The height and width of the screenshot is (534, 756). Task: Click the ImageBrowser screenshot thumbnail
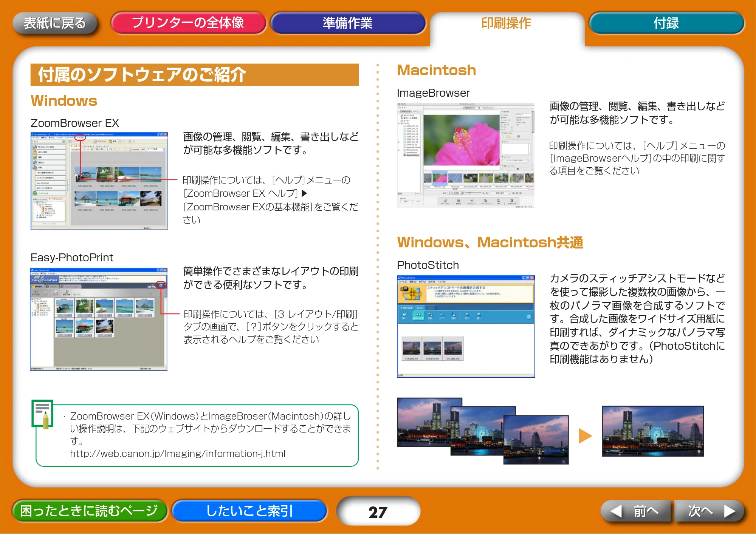pyautogui.click(x=466, y=155)
